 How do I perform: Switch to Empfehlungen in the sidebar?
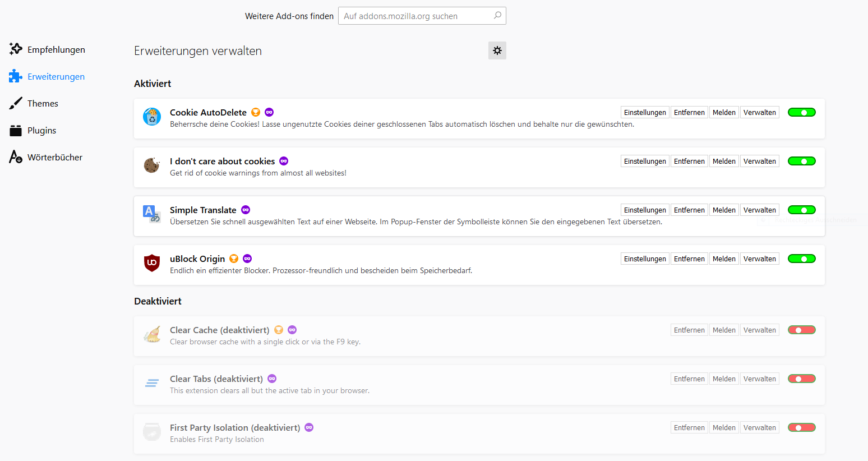(56, 50)
